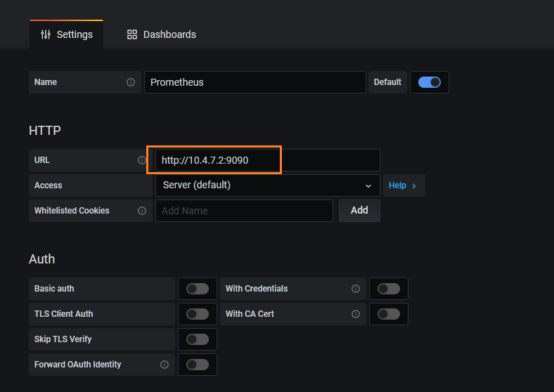The height and width of the screenshot is (392, 554).
Task: Select the Settings tab
Action: click(67, 34)
